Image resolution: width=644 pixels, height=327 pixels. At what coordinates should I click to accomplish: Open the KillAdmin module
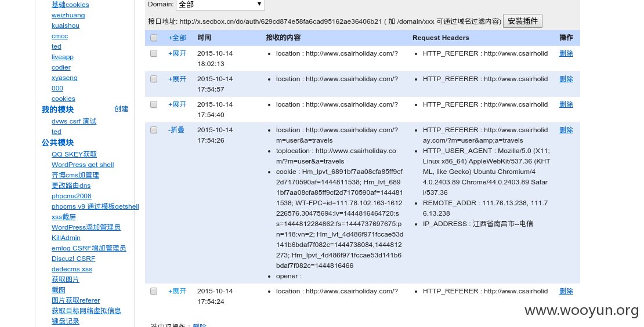point(66,238)
